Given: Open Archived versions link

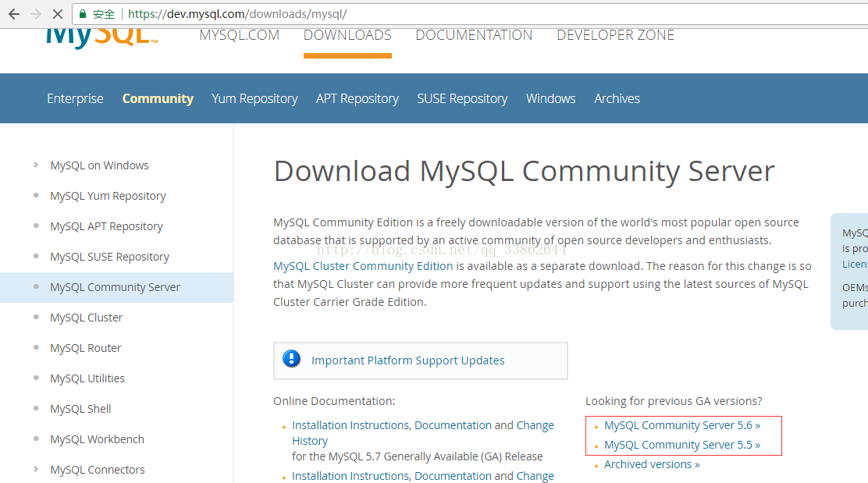Looking at the screenshot, I should 652,464.
